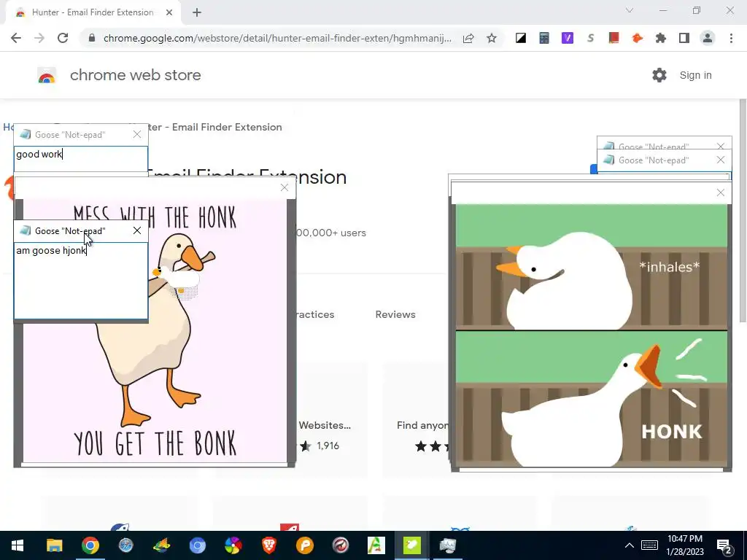Click the 1,916 ratings count
Viewport: 747px width, 560px height.
tap(328, 446)
